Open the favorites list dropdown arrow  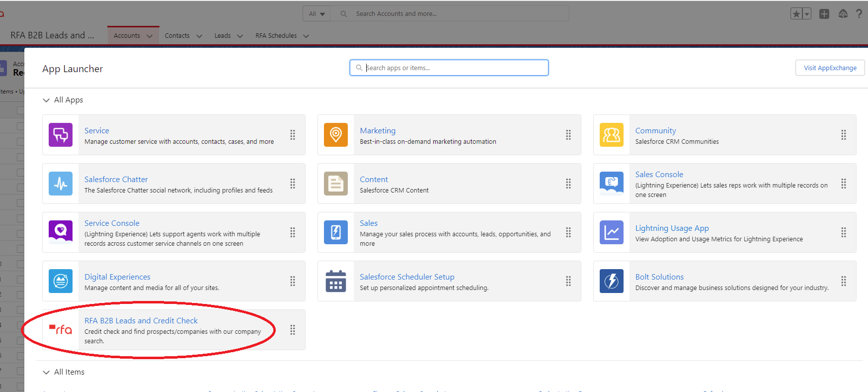pyautogui.click(x=807, y=14)
